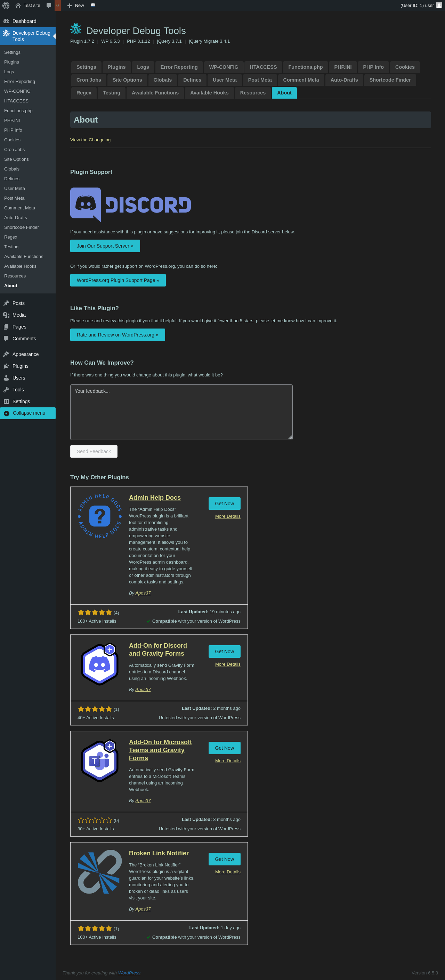Open the Regex tab
Image resolution: width=445 pixels, height=980 pixels.
(x=84, y=93)
